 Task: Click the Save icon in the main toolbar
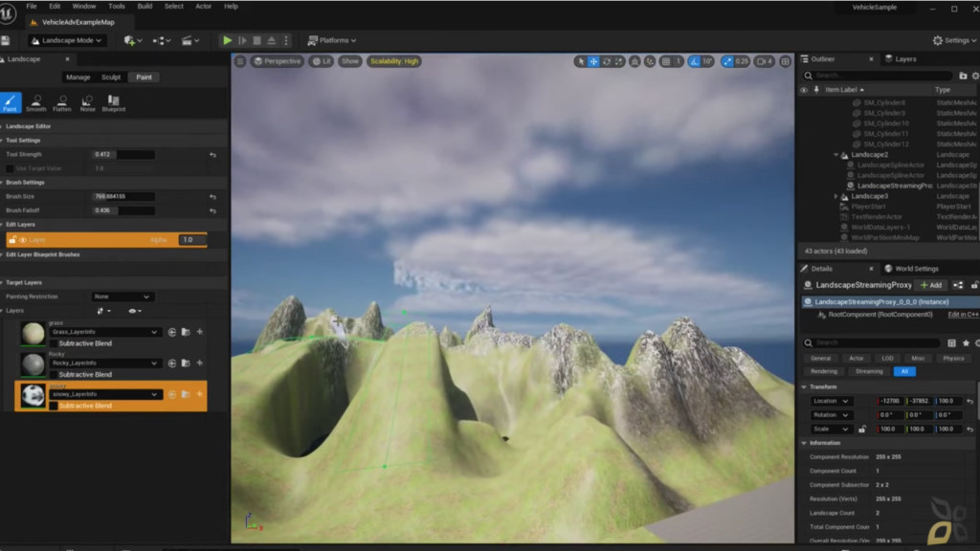coord(6,40)
